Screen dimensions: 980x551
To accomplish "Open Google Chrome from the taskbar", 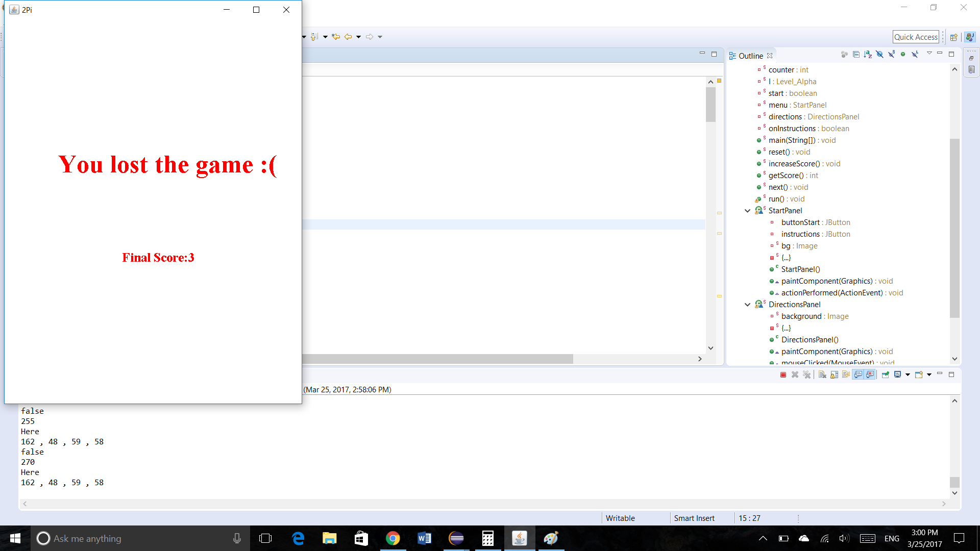I will pyautogui.click(x=393, y=538).
